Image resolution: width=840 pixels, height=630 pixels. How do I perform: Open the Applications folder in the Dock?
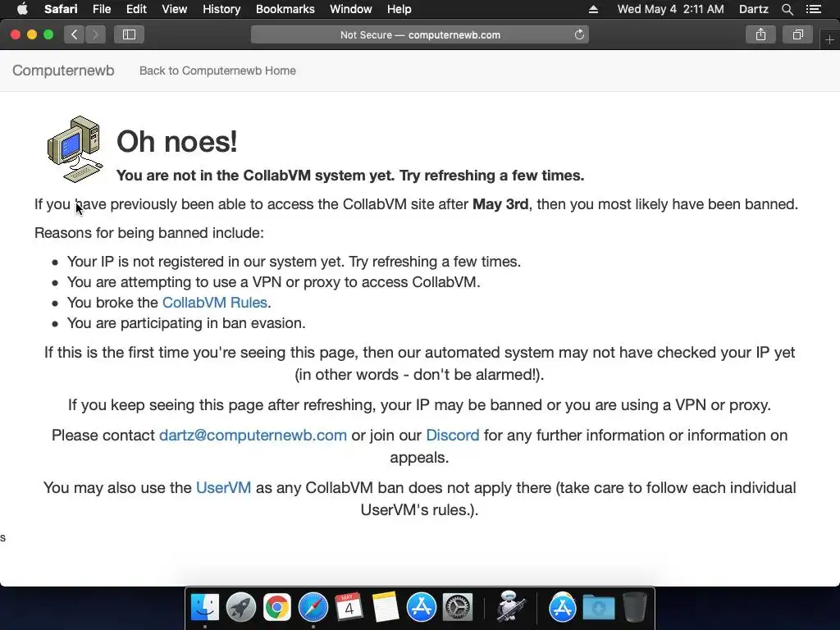(563, 608)
